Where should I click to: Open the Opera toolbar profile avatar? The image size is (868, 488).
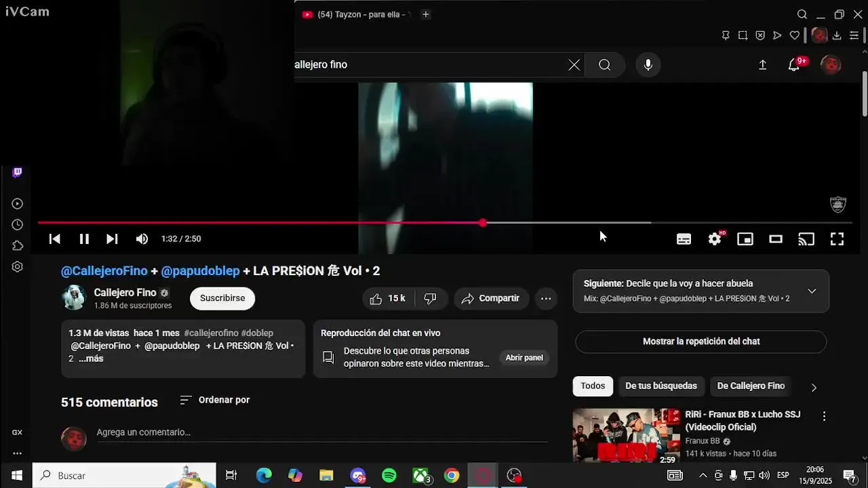click(x=819, y=35)
